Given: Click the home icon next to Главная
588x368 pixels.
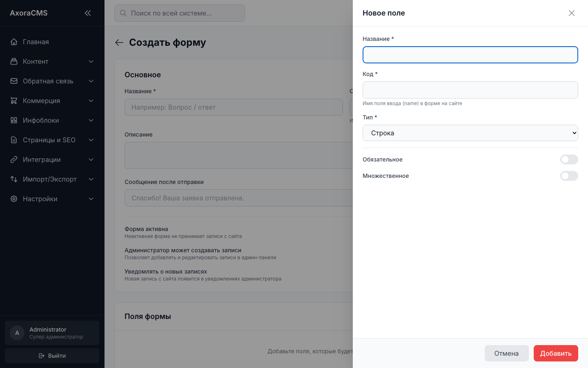Looking at the screenshot, I should pyautogui.click(x=14, y=42).
